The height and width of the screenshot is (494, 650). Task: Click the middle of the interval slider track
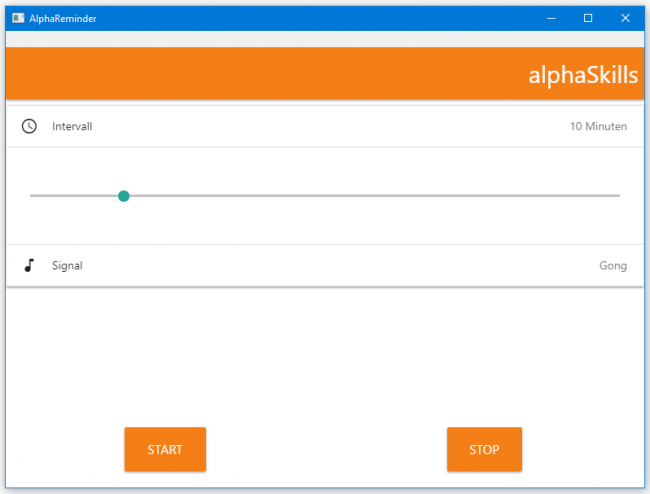(325, 196)
